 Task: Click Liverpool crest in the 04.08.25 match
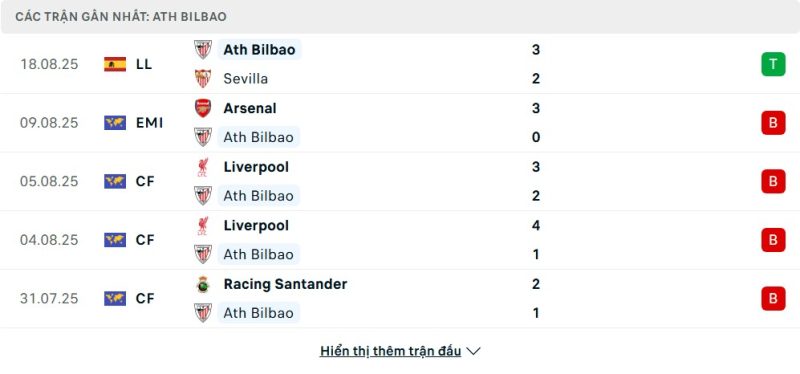click(203, 226)
